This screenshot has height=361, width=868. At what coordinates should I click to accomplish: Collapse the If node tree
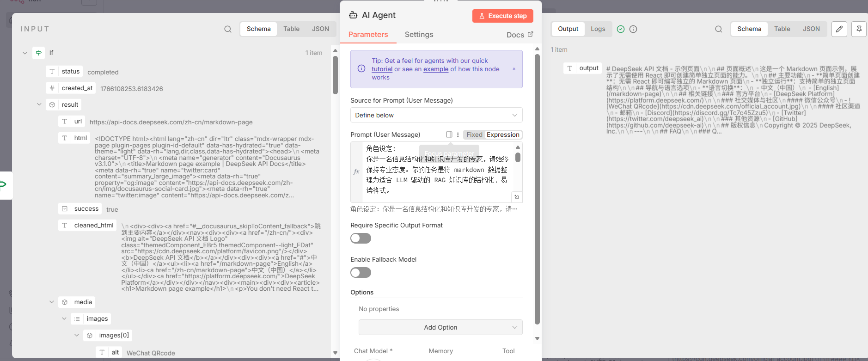pyautogui.click(x=25, y=53)
